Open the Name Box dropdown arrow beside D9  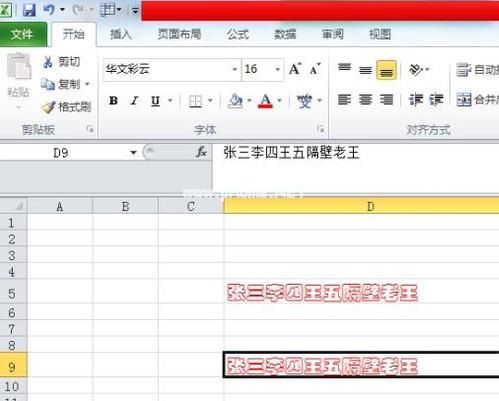133,153
